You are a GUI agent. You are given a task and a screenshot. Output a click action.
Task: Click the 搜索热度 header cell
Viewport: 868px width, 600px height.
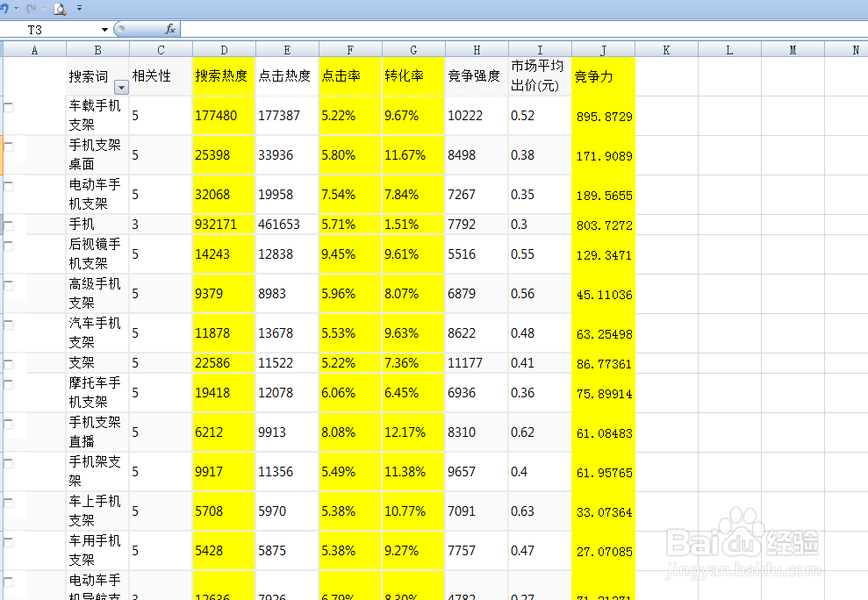pos(224,75)
